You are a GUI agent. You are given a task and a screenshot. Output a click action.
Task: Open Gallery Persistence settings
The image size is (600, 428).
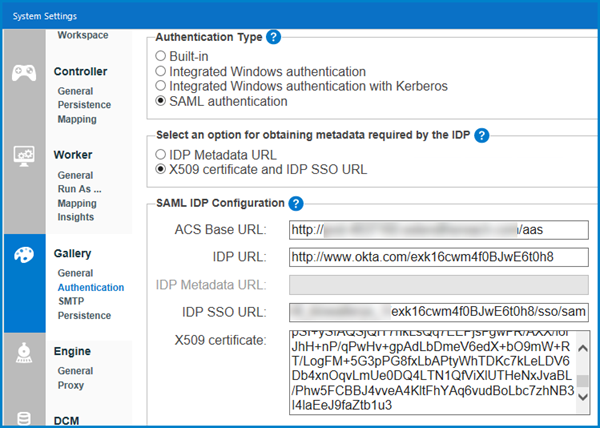pos(84,316)
